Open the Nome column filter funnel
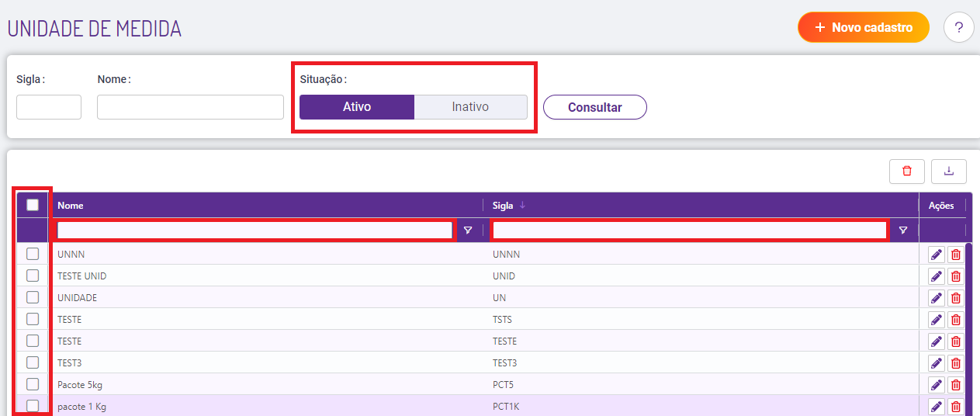 pos(468,231)
